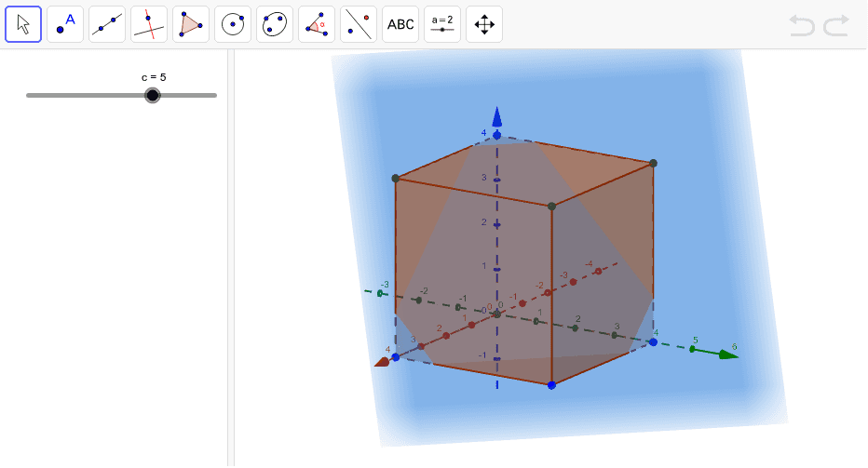This screenshot has width=868, height=468.
Task: Select the cube's top-right corner vertex
Action: (653, 163)
